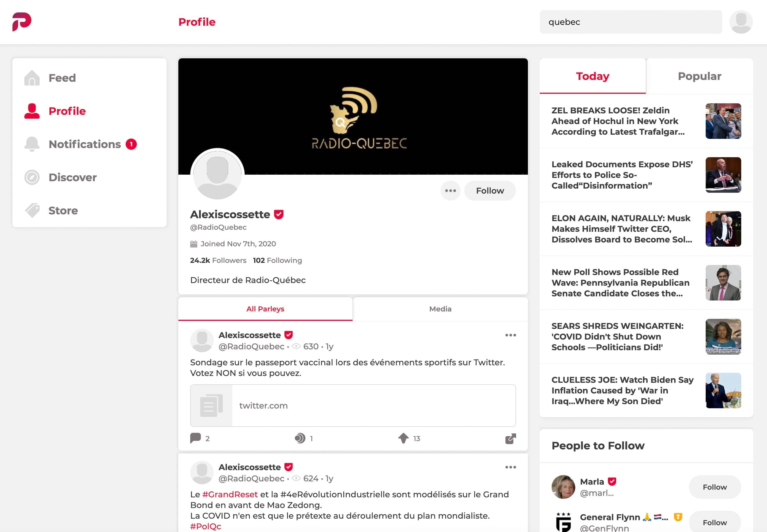This screenshot has width=767, height=532.
Task: Click the Pennsylvania Senate candidate thumbnail
Action: (x=723, y=283)
